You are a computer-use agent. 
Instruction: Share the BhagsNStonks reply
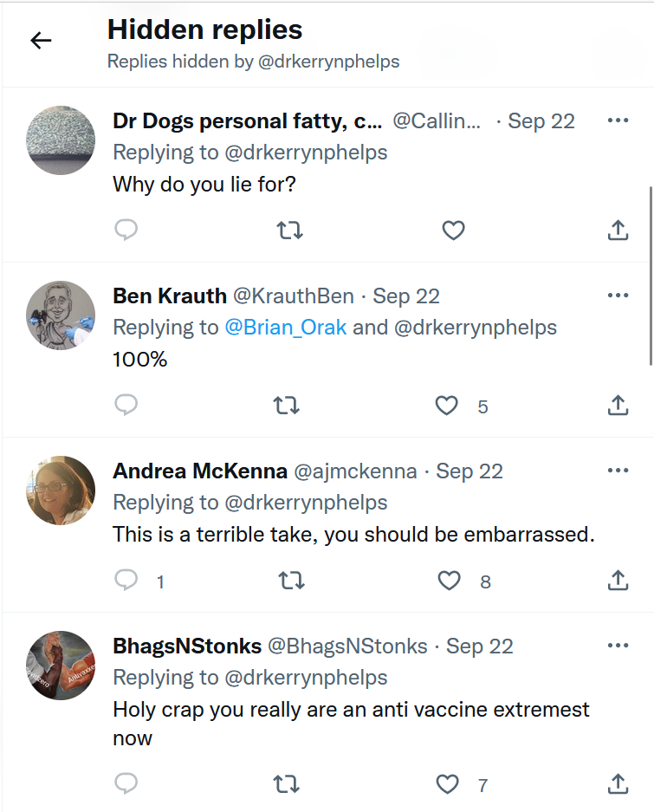click(x=618, y=784)
